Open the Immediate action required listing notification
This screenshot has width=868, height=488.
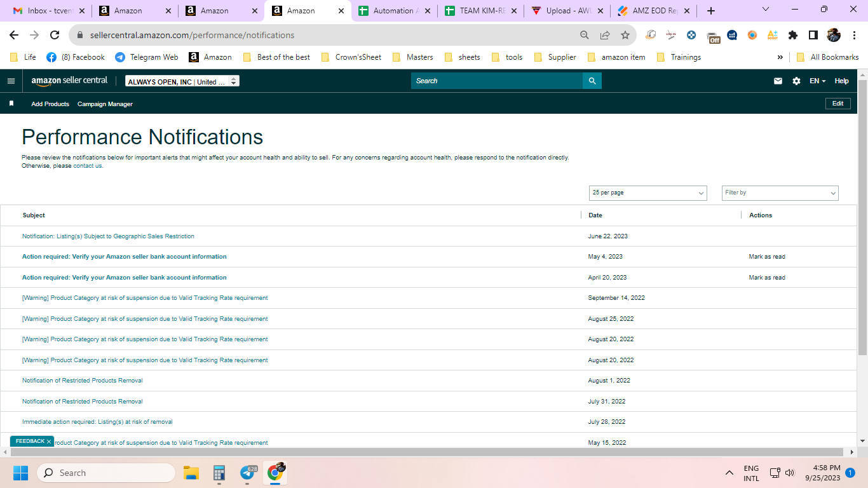pos(97,422)
